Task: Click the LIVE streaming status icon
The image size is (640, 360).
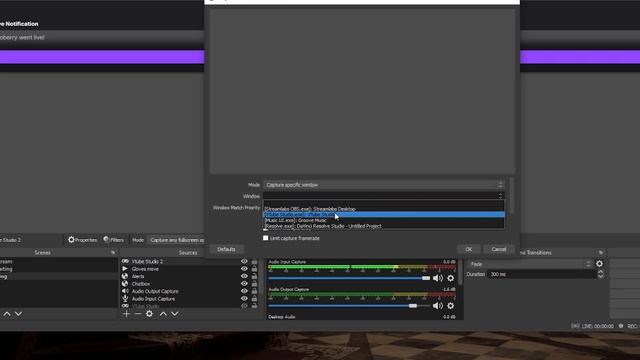Action: tap(575, 326)
